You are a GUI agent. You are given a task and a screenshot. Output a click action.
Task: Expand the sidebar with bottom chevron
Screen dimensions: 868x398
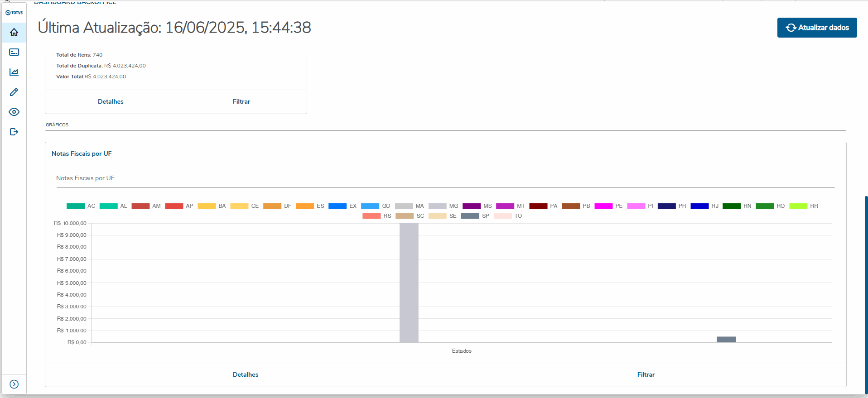pos(14,384)
